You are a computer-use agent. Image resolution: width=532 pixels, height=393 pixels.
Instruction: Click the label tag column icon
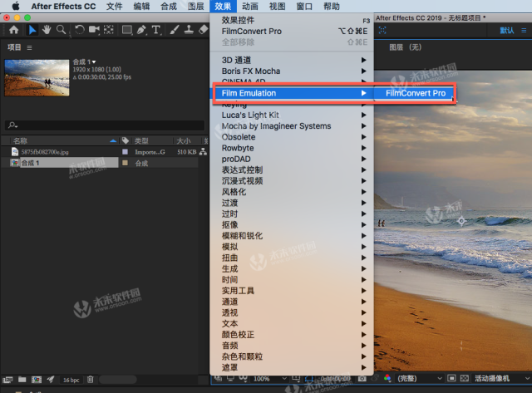126,140
